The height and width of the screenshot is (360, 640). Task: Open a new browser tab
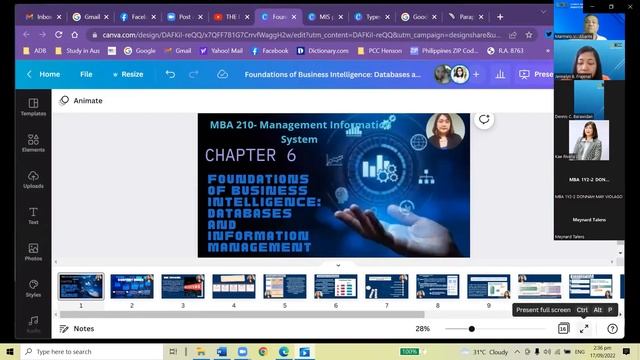click(x=500, y=17)
